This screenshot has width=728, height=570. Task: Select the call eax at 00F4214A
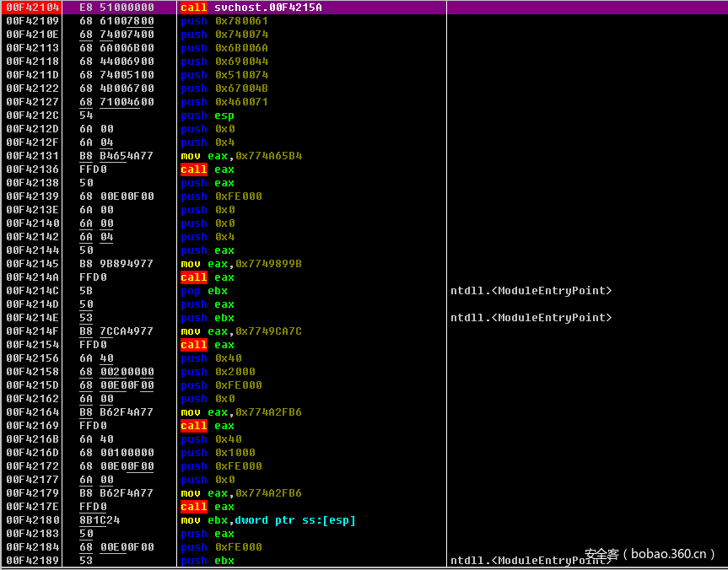point(208,277)
